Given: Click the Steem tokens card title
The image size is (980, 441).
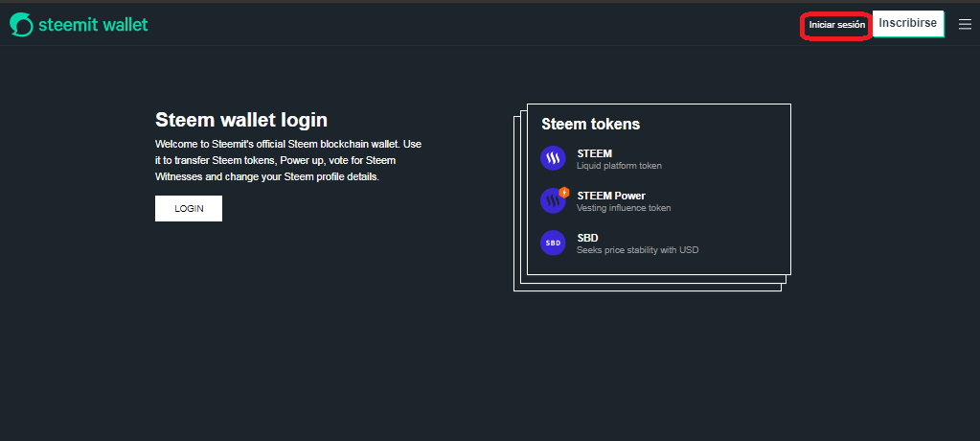Looking at the screenshot, I should click(x=591, y=124).
